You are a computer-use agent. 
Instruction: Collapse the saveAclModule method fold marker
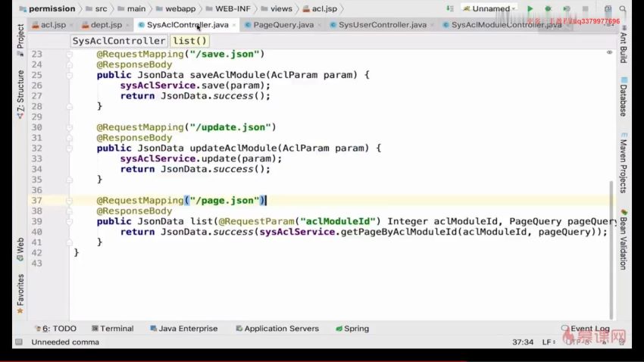tap(69, 75)
